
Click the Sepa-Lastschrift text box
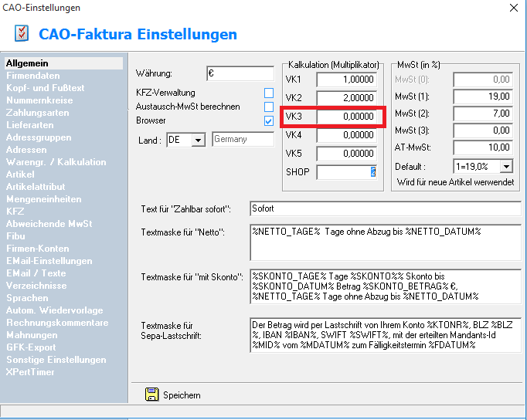click(x=386, y=335)
